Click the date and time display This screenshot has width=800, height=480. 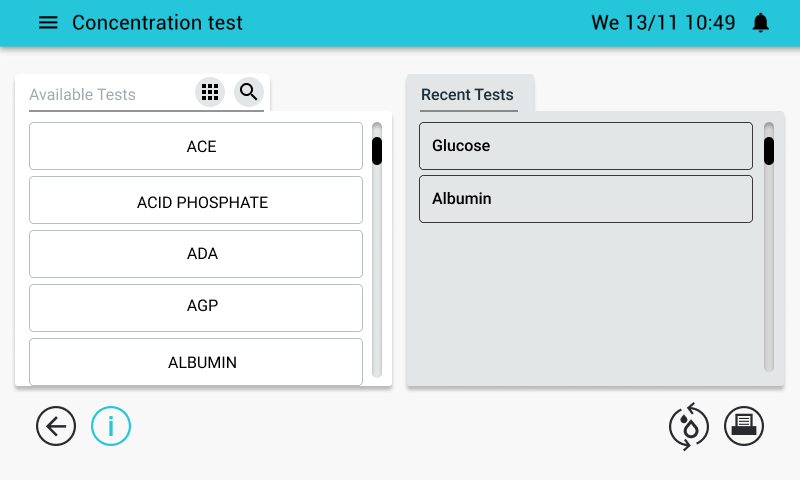pyautogui.click(x=663, y=23)
